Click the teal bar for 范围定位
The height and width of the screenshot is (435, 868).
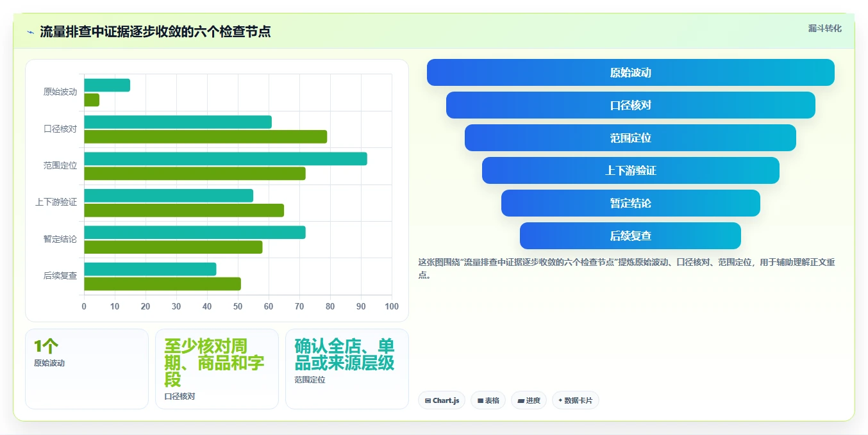click(x=226, y=159)
